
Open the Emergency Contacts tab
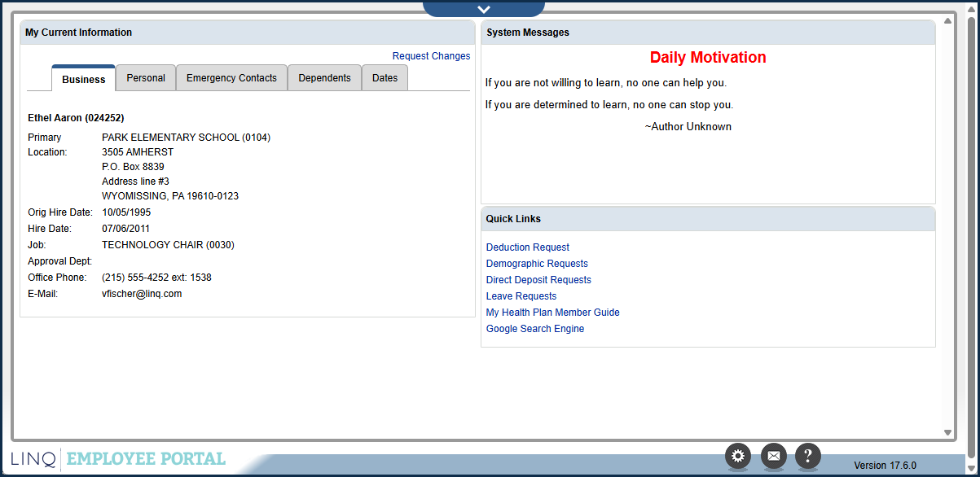click(x=231, y=78)
